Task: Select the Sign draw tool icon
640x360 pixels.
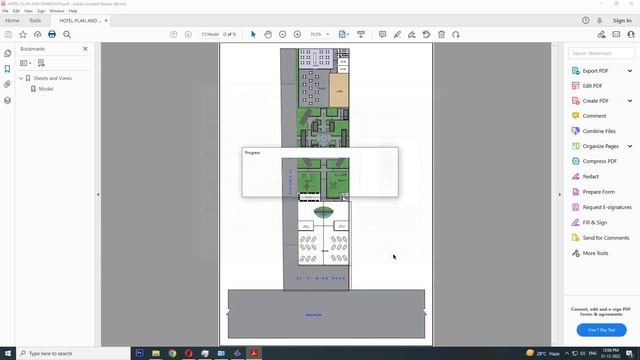Action: (412, 35)
